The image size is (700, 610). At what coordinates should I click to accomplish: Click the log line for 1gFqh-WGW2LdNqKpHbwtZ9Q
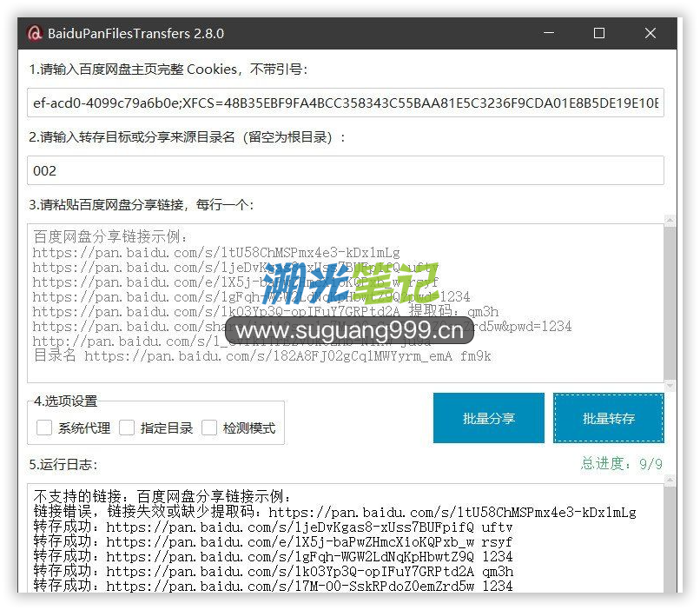click(x=273, y=556)
